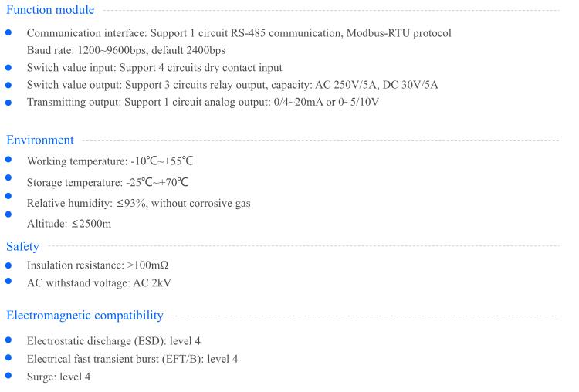The width and height of the screenshot is (579, 392).
Task: Click the Function module heading
Action: click(50, 9)
